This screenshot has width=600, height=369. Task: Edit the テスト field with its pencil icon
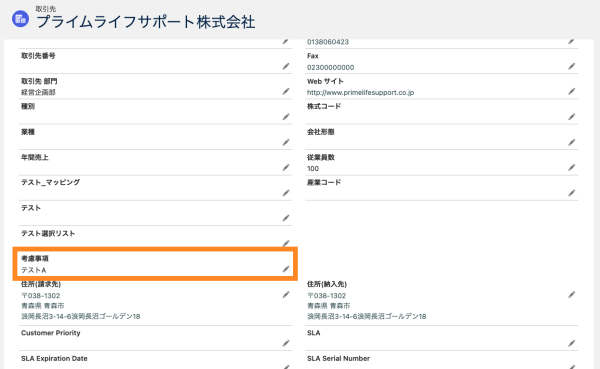point(286,218)
